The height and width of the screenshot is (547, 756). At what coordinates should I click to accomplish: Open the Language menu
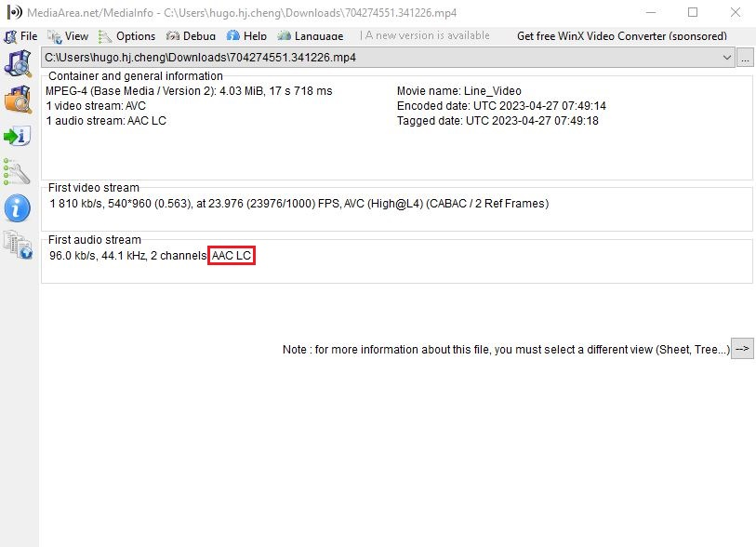(x=311, y=36)
